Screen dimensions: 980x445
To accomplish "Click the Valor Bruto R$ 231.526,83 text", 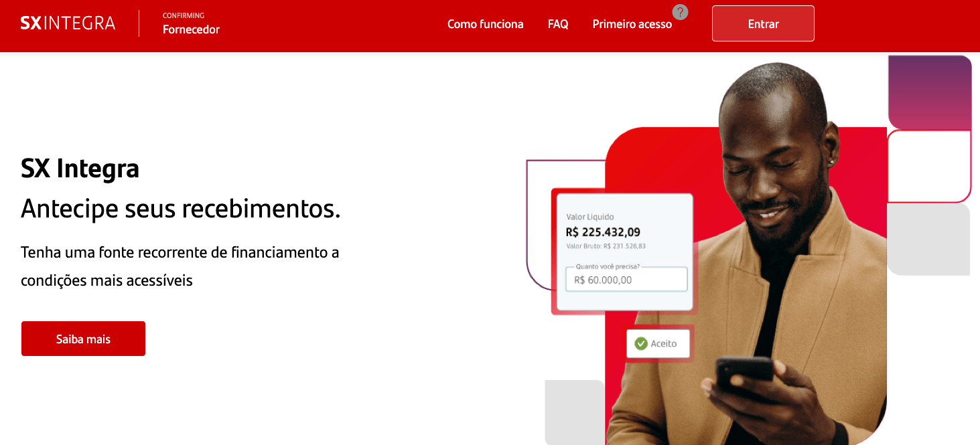I will tap(606, 246).
